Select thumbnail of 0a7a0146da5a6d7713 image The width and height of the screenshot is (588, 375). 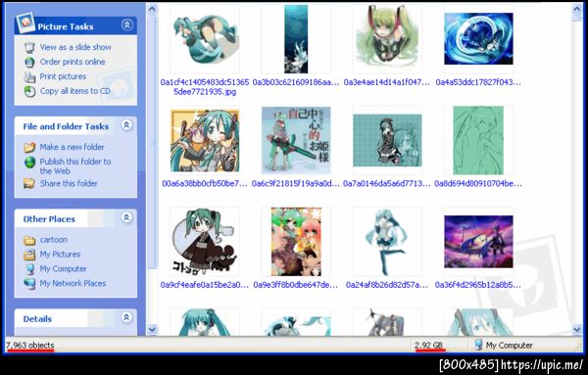click(387, 140)
